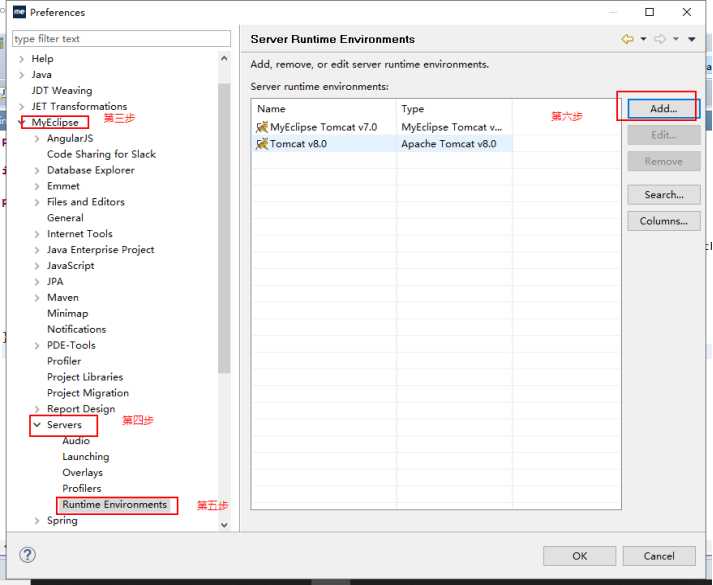Expand the Internet Tools node
Viewport: 713px width, 585px height.
[37, 234]
